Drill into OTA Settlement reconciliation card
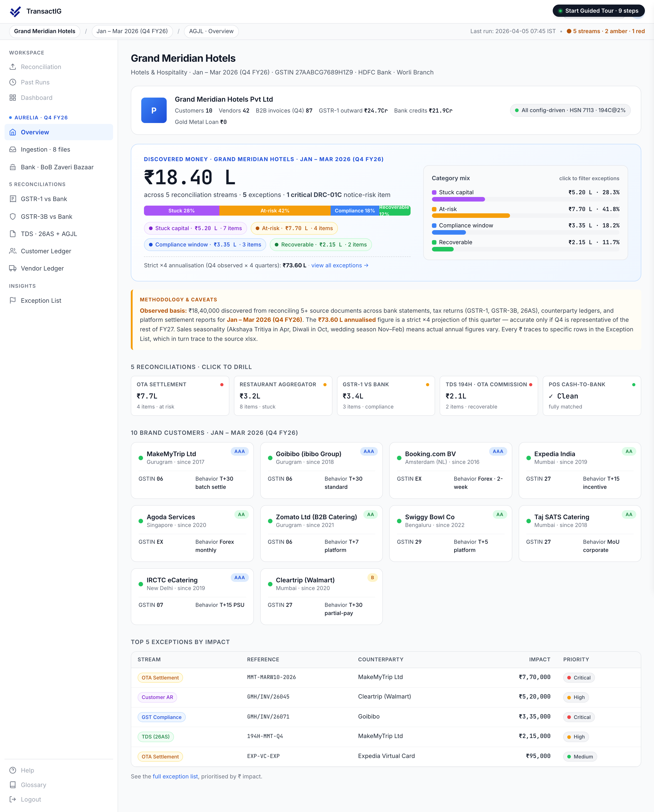The image size is (654, 812). pyautogui.click(x=180, y=396)
